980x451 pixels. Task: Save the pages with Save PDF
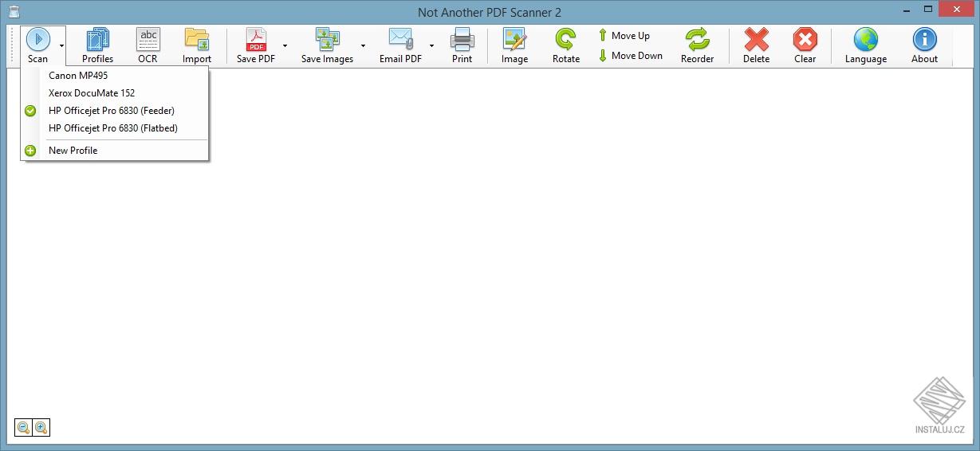click(x=256, y=45)
